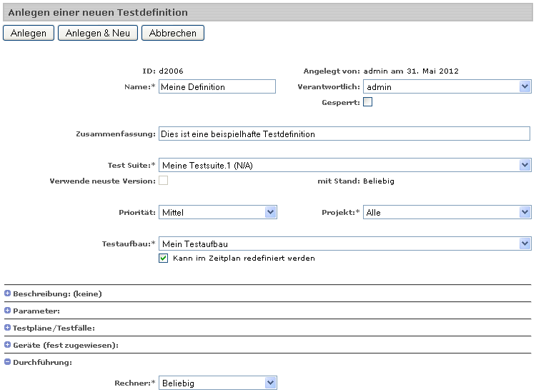Open the Rechner dropdown
Image resolution: width=536 pixels, height=392 pixels.
218,383
